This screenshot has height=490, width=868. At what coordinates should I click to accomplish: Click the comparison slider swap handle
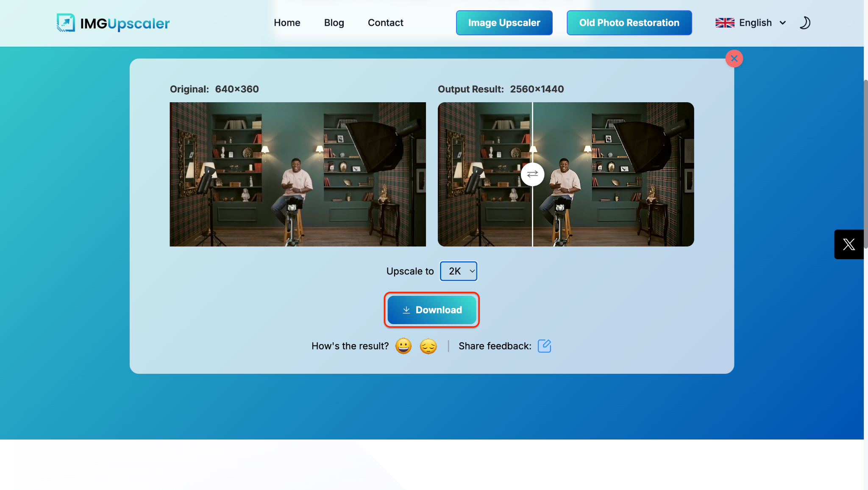point(532,174)
